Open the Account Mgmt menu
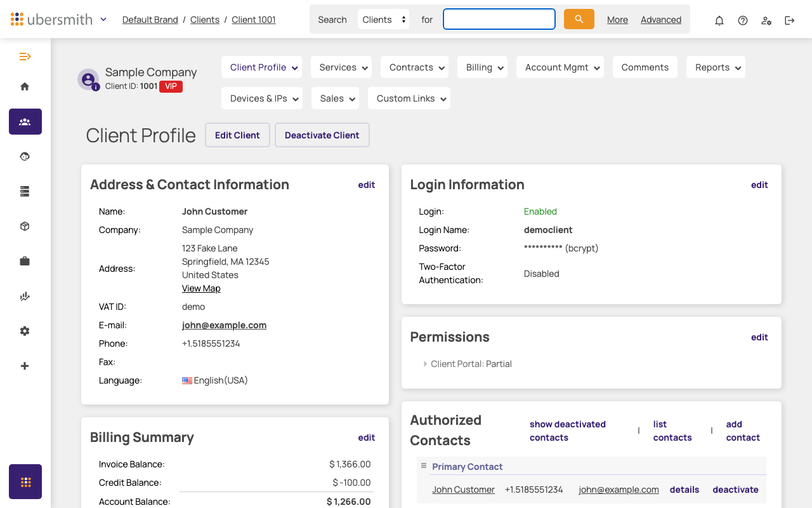The height and width of the screenshot is (508, 812). 560,67
